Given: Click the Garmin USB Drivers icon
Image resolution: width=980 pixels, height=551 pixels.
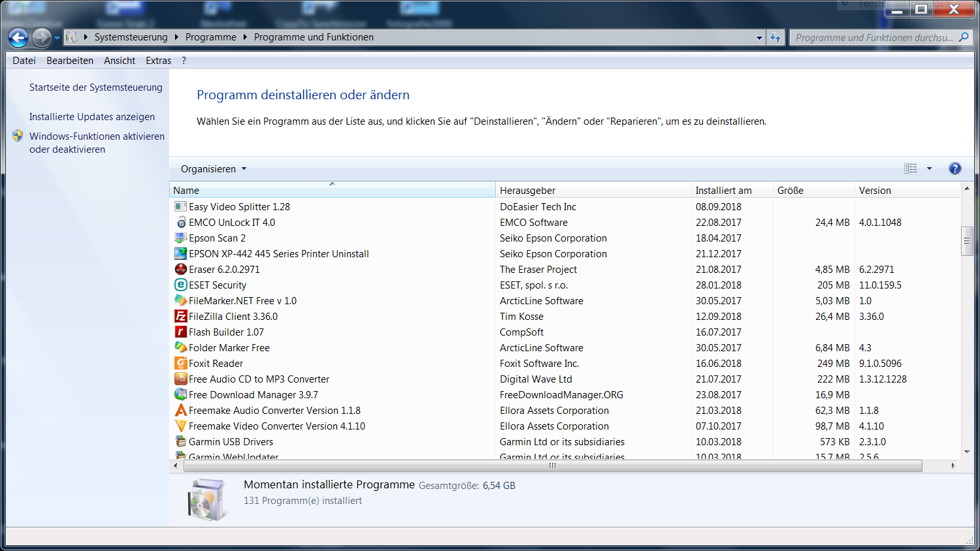Looking at the screenshot, I should pos(181,441).
